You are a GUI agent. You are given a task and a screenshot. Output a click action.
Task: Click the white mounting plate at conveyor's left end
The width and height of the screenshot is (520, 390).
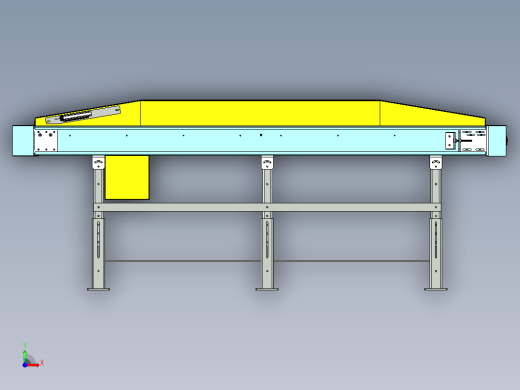coord(46,141)
